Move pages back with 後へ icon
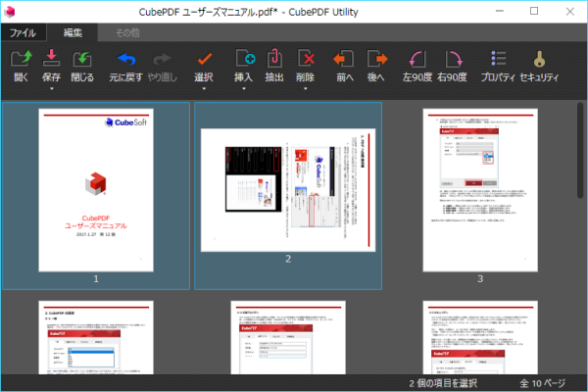 click(377, 59)
